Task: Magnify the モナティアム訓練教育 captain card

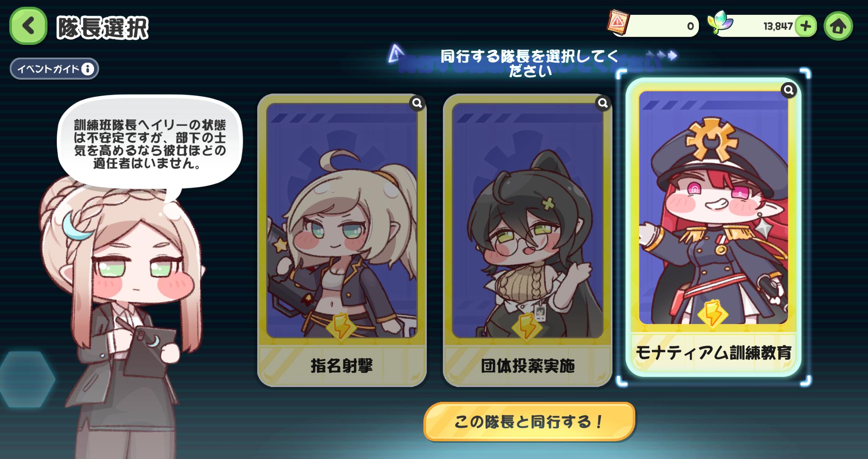Action: pyautogui.click(x=789, y=90)
